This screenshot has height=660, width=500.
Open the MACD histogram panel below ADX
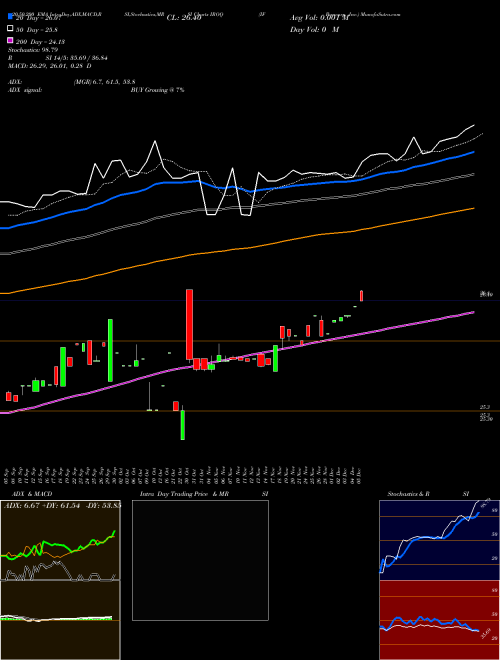coord(60,620)
